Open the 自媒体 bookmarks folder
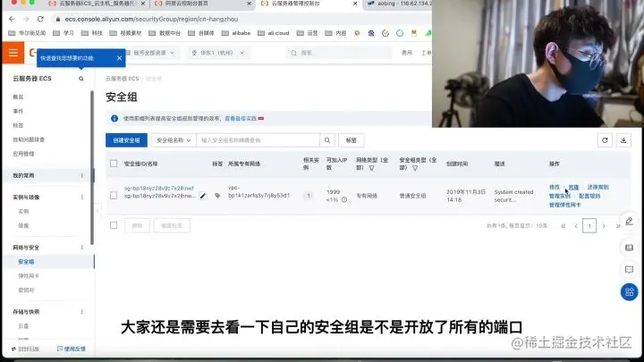This screenshot has height=362, width=644. tap(201, 33)
